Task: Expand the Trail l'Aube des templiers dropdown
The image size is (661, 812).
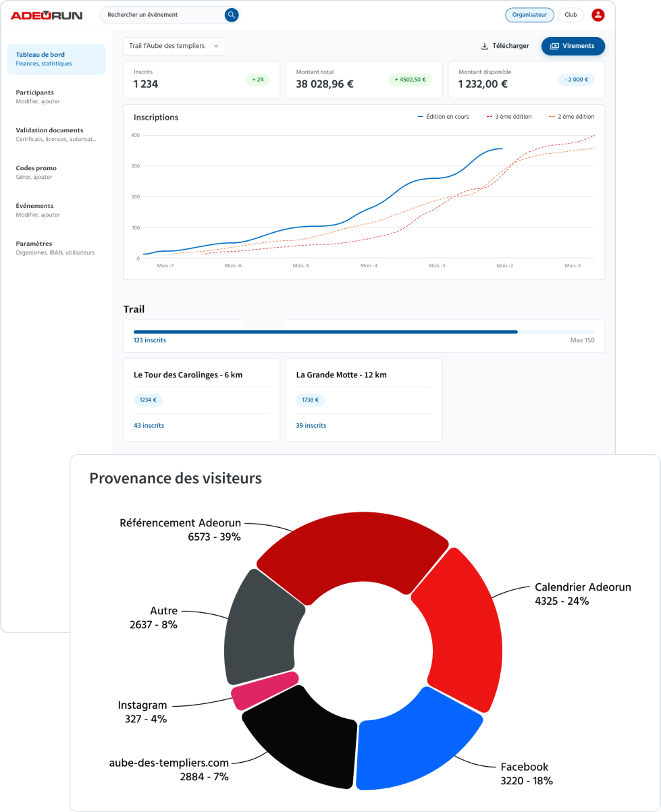Action: tap(174, 47)
